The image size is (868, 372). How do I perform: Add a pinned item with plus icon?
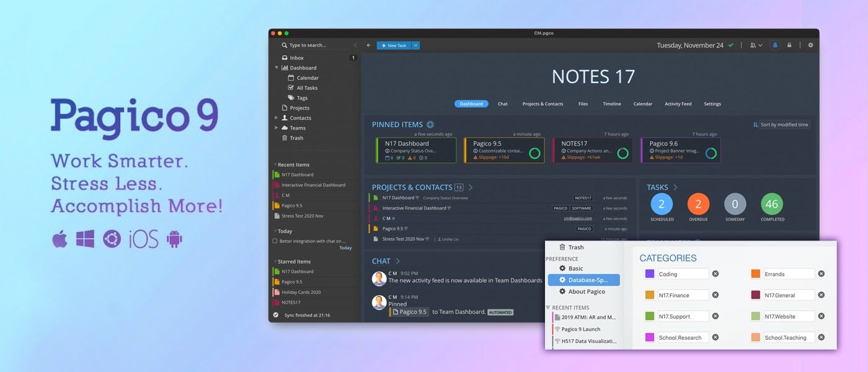[x=430, y=125]
